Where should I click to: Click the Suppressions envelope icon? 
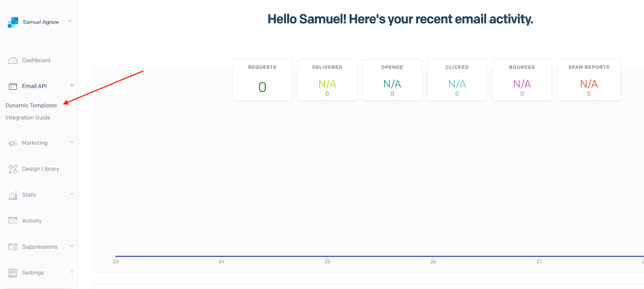(x=12, y=246)
